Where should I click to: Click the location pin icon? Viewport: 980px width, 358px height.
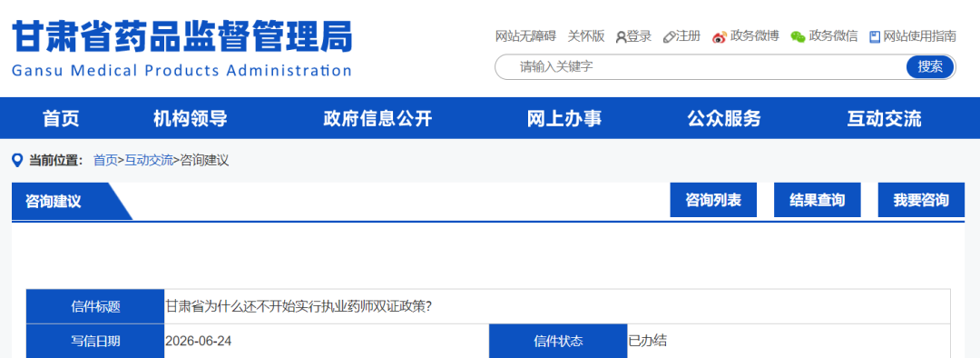[x=17, y=160]
